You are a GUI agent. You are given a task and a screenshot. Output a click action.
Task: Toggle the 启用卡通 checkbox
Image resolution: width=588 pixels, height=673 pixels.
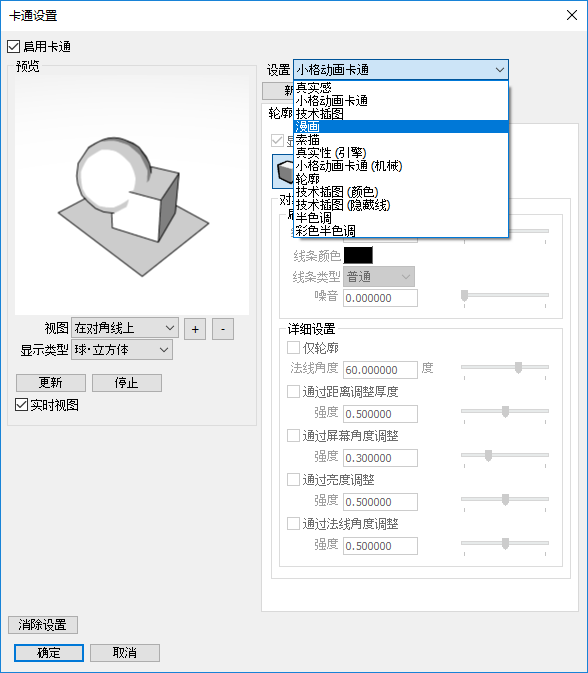pos(14,46)
